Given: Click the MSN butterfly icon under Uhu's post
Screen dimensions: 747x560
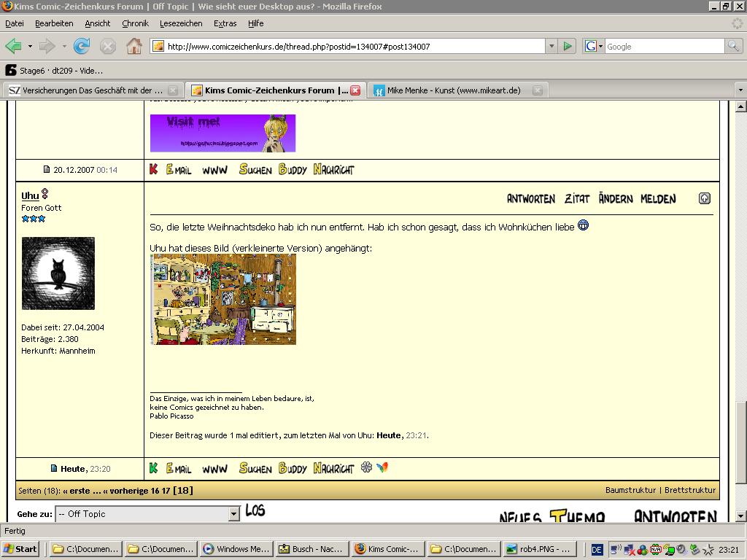Looking at the screenshot, I should (x=382, y=467).
